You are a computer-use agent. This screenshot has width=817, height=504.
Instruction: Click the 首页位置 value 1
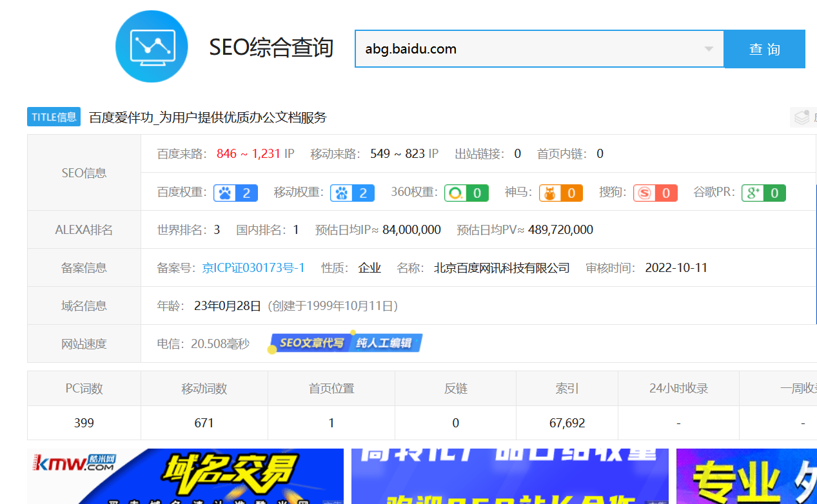(x=331, y=423)
